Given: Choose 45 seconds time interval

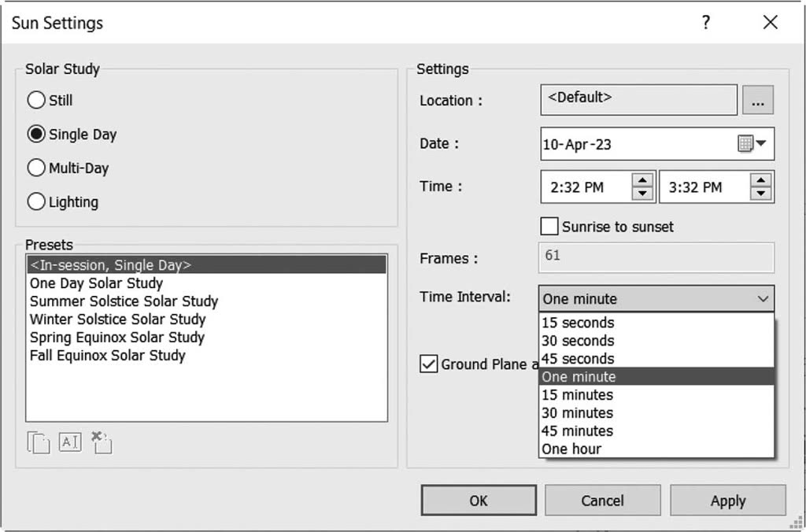Looking at the screenshot, I should tap(656, 359).
